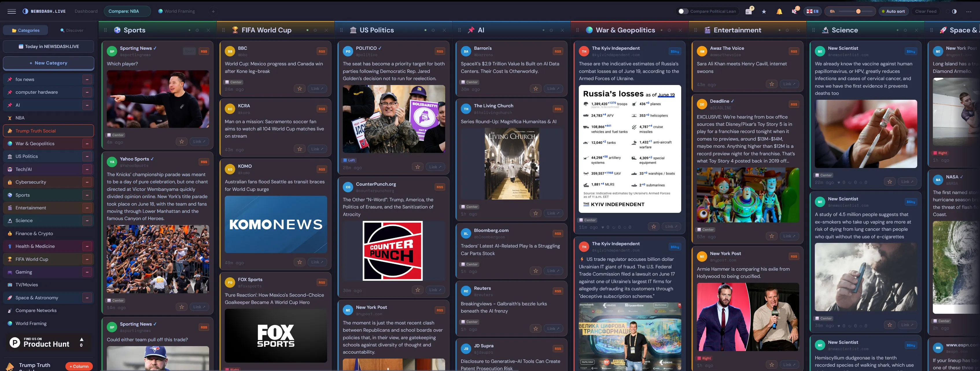980x371 pixels.
Task: Click the minus button next to computer hardware
Action: pyautogui.click(x=87, y=92)
